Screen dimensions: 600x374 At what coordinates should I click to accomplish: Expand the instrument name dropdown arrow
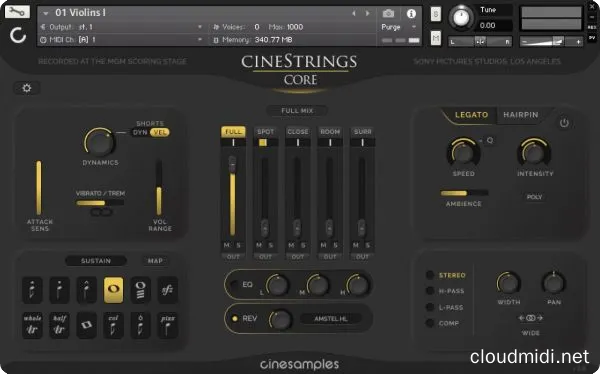coord(46,13)
